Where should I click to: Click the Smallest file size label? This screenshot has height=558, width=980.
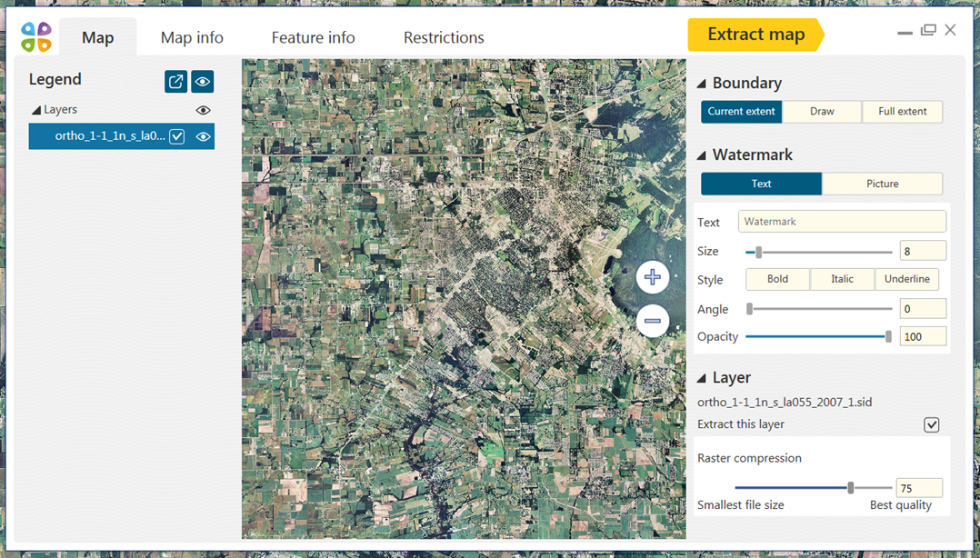click(x=741, y=505)
